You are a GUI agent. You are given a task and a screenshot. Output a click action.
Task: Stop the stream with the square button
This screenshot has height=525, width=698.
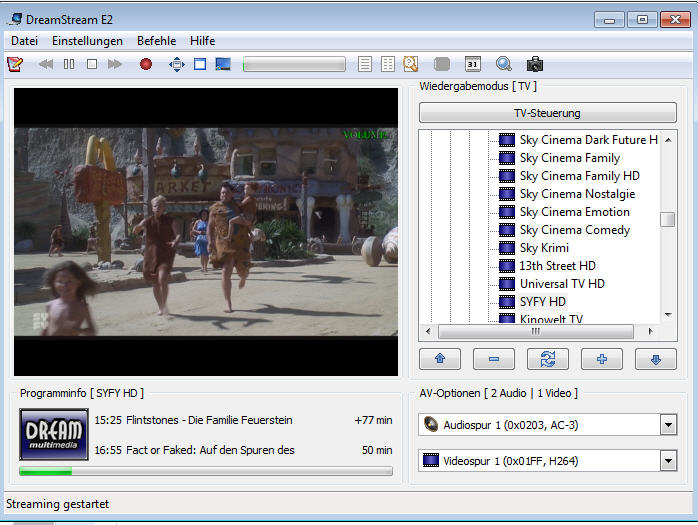[x=92, y=64]
